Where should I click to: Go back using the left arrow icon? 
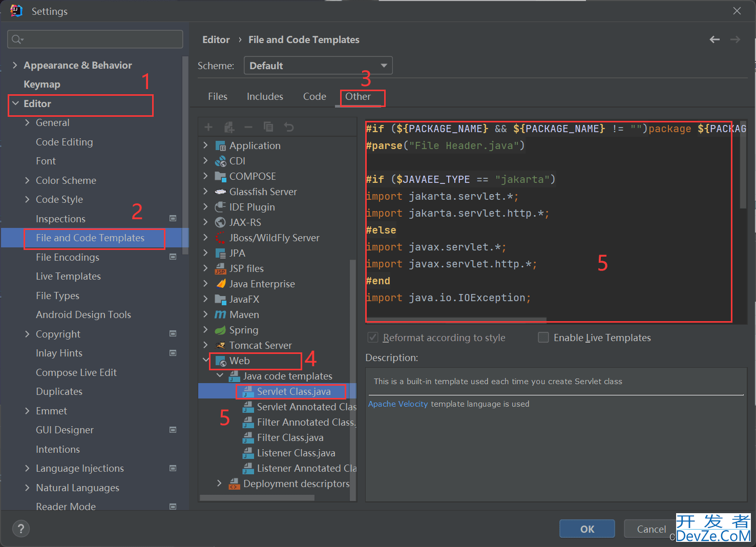(x=715, y=39)
